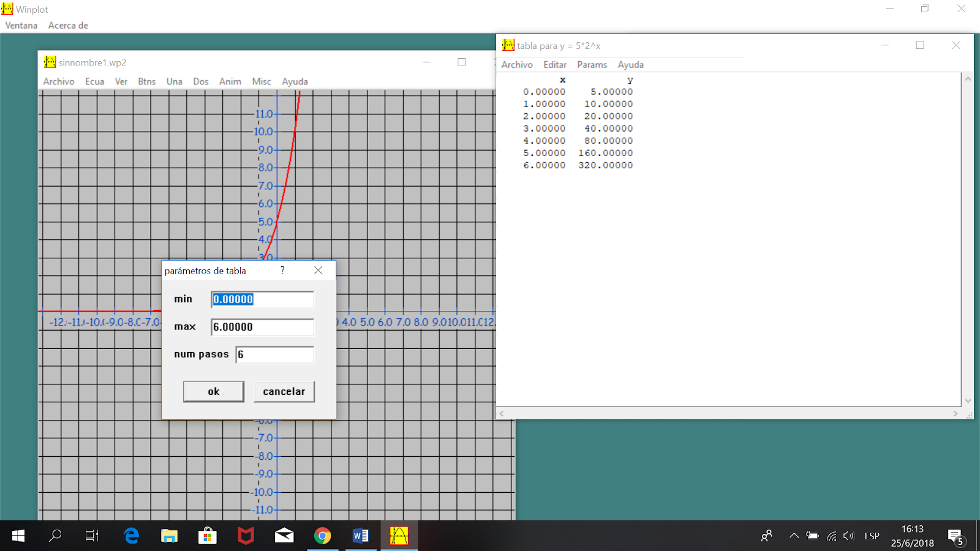Open Wi-Fi network icon
This screenshot has height=551, width=980.
tap(831, 536)
